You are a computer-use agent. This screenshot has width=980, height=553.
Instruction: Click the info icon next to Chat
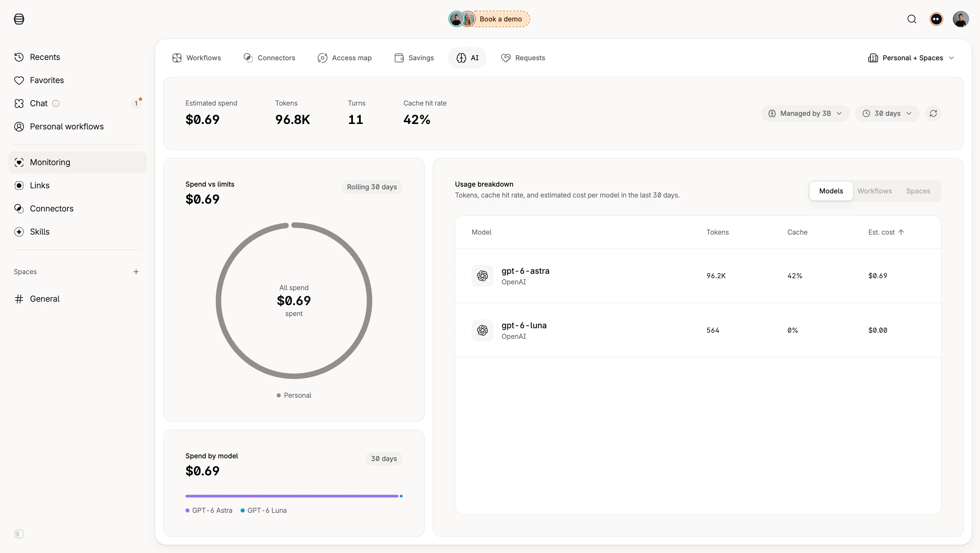[56, 104]
